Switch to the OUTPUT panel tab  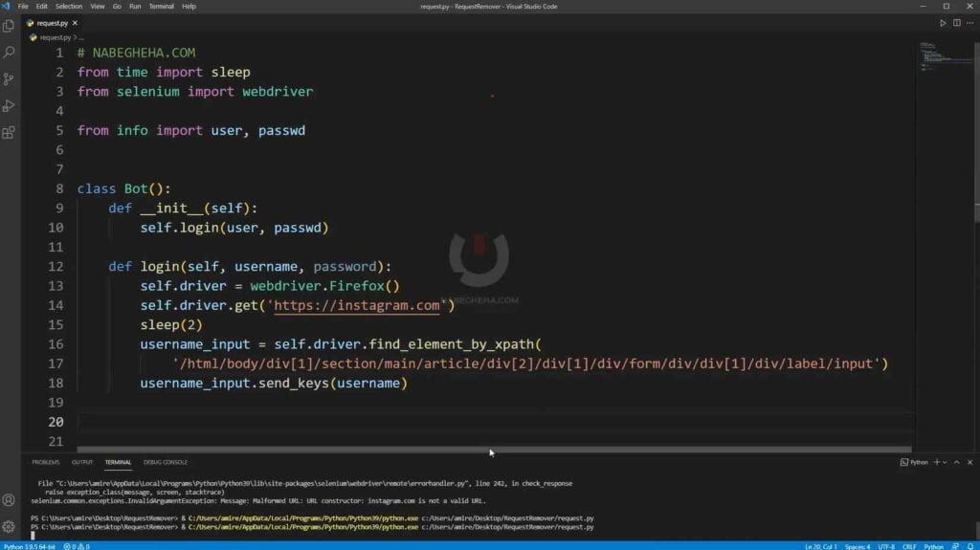(x=82, y=462)
